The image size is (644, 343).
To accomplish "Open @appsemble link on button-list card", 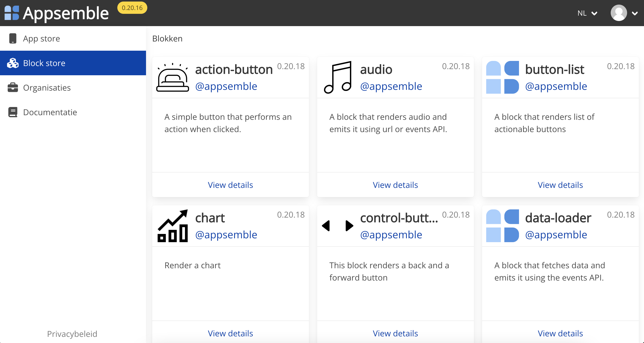I will click(556, 87).
